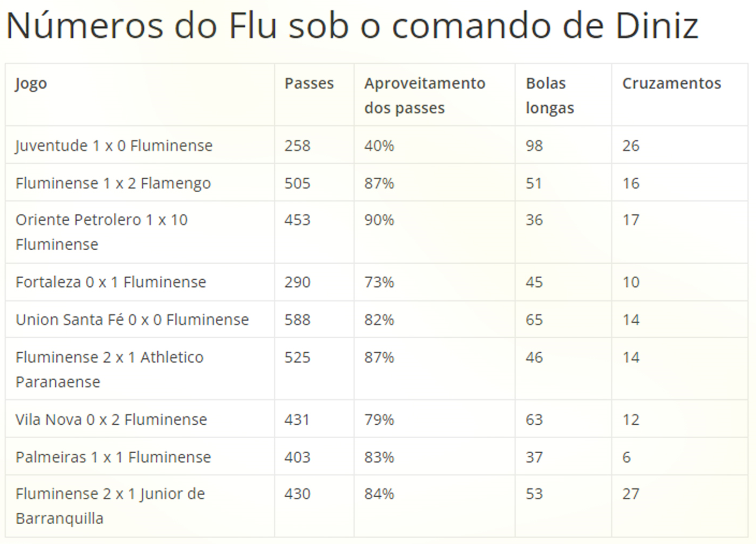The image size is (756, 544).
Task: Click the 90% pass accuracy cell
Action: tap(379, 220)
